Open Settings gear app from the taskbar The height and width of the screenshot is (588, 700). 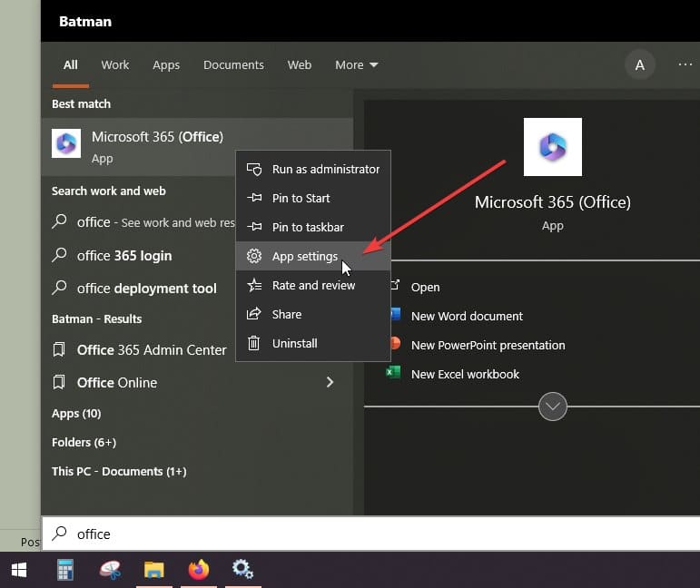point(242,570)
